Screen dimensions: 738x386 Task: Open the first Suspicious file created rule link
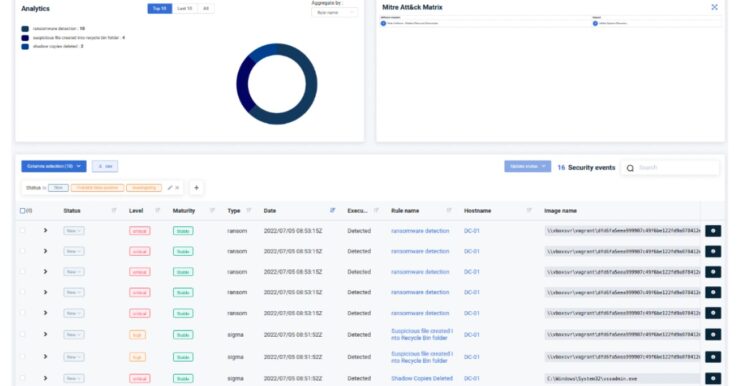pyautogui.click(x=422, y=335)
